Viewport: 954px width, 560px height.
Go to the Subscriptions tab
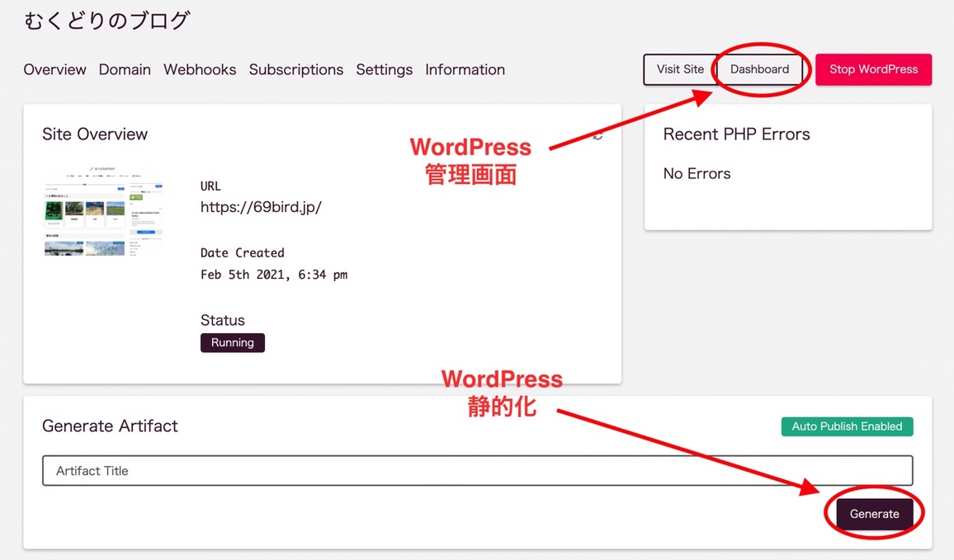click(296, 69)
